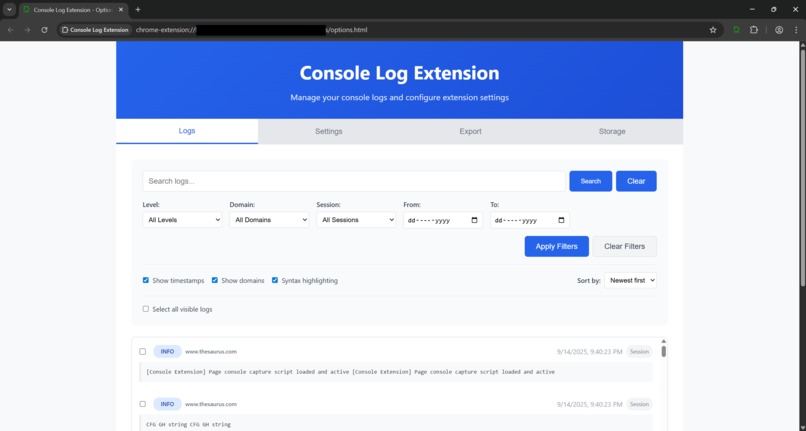Open the Sort by Newest first dropdown

click(630, 280)
